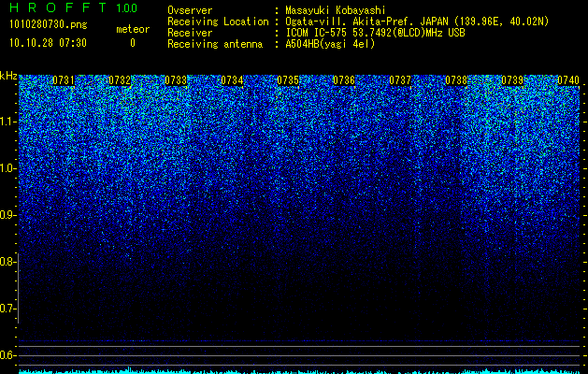Screen dimensions: 588x374
Task: Click the 0735 time marker
Action: (288, 80)
